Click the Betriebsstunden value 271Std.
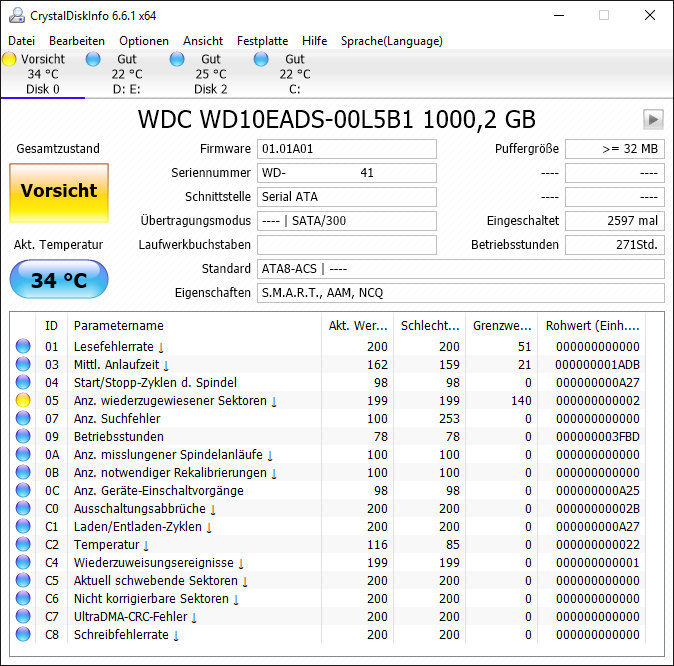The height and width of the screenshot is (666, 674). (x=615, y=245)
